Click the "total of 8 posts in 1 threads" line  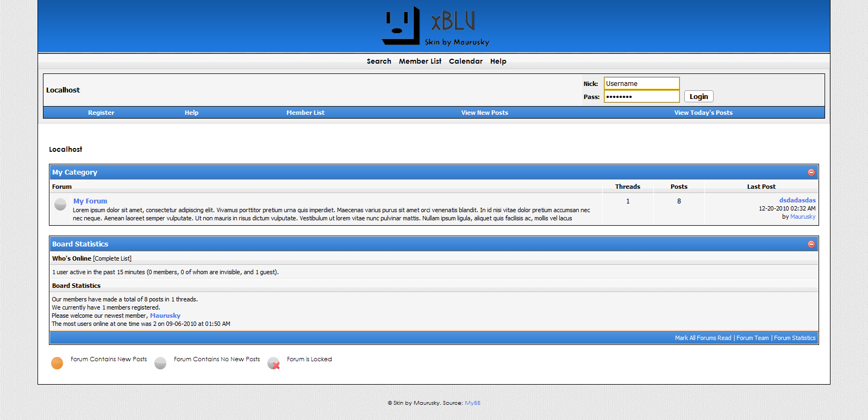124,299
